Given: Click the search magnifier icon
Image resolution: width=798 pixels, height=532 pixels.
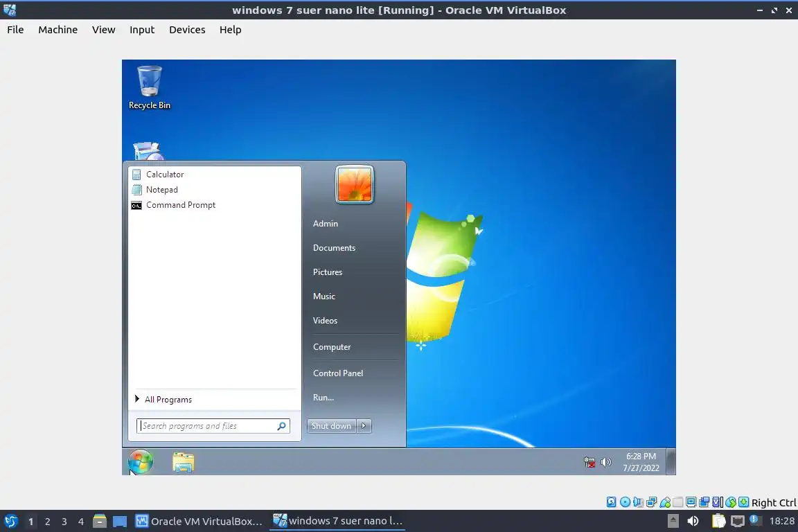Looking at the screenshot, I should click(x=281, y=425).
